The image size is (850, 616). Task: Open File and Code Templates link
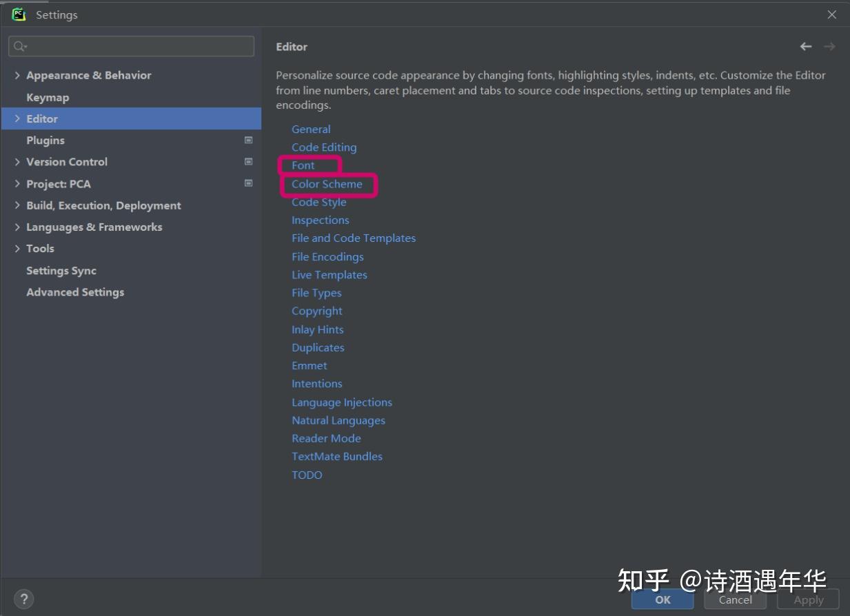coord(354,238)
